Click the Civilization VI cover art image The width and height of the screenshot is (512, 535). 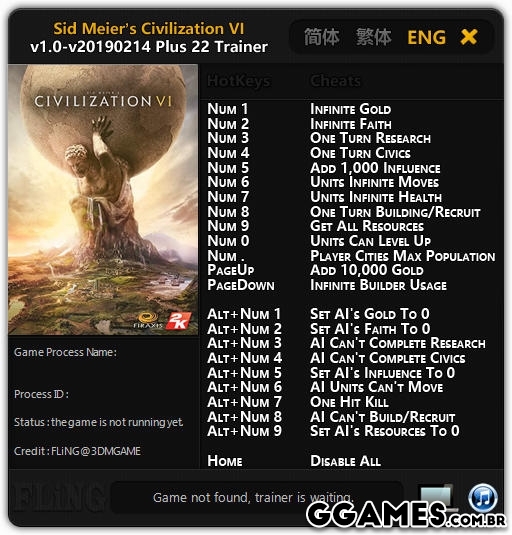point(103,200)
